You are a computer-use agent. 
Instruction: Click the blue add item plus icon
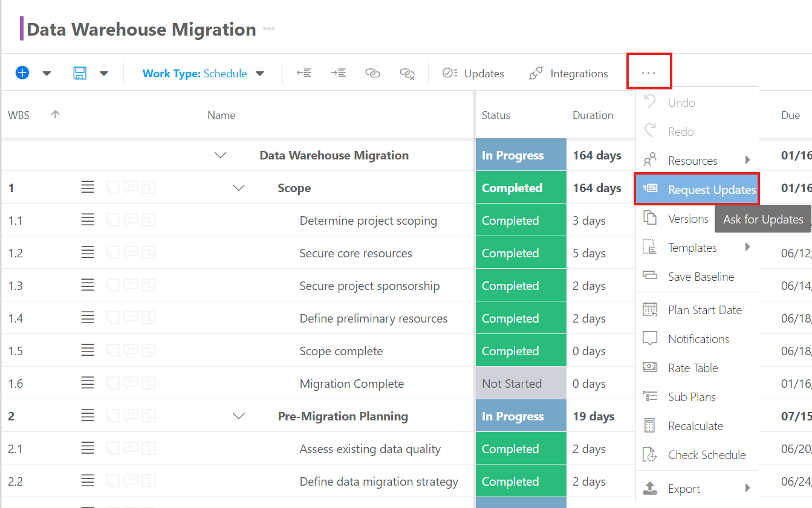(22, 73)
